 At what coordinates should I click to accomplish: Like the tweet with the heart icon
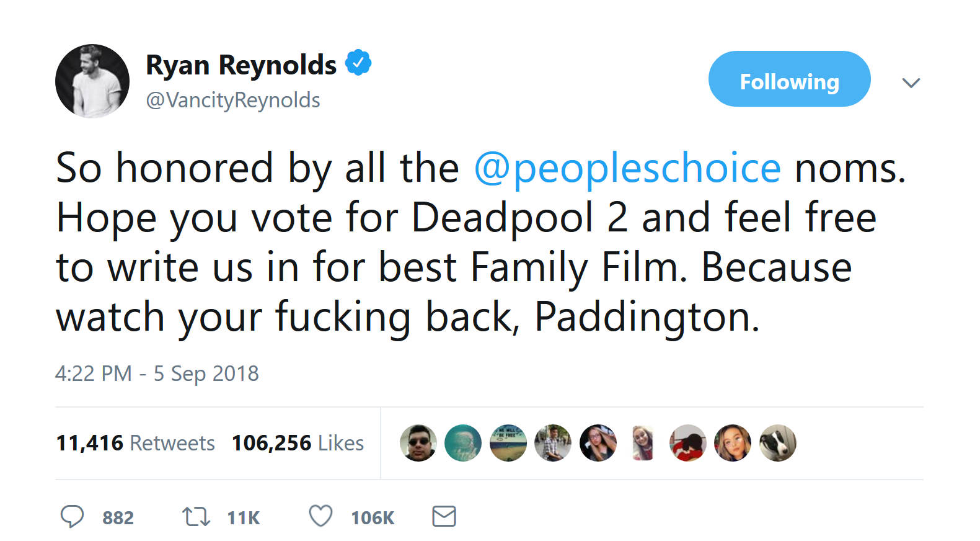pyautogui.click(x=320, y=516)
